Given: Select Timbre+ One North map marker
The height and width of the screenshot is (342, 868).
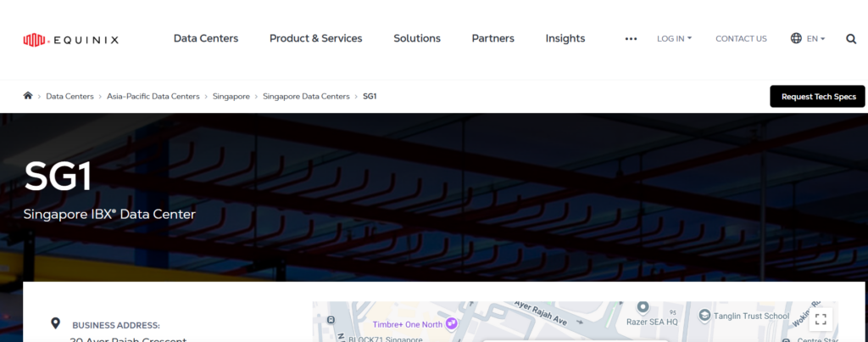Looking at the screenshot, I should tap(452, 323).
